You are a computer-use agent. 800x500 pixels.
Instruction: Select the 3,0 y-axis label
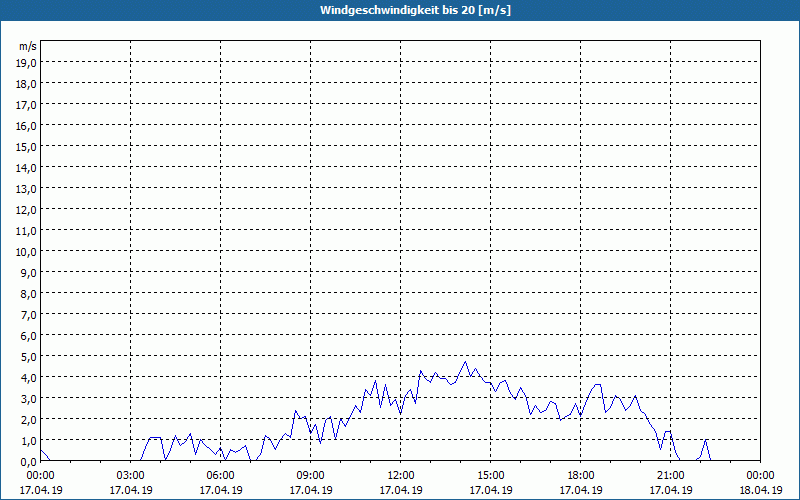click(x=29, y=399)
